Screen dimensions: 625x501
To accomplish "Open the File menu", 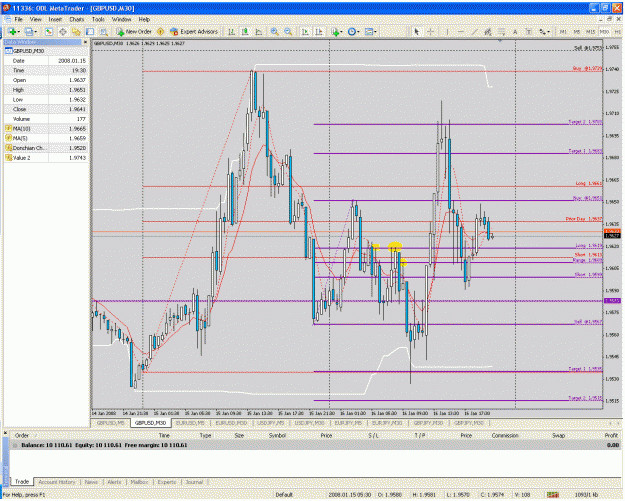I will (x=18, y=19).
